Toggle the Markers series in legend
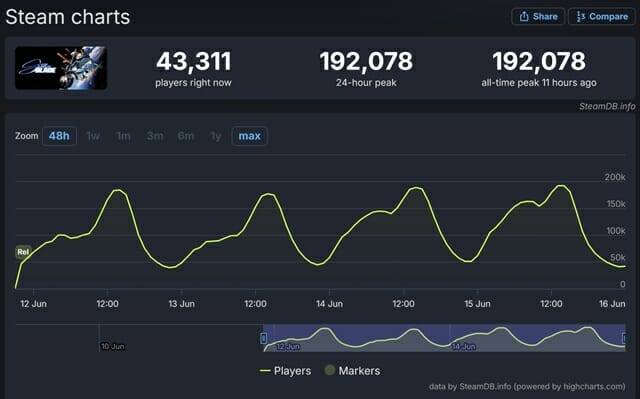Viewport: 640px width, 399px height. (352, 371)
